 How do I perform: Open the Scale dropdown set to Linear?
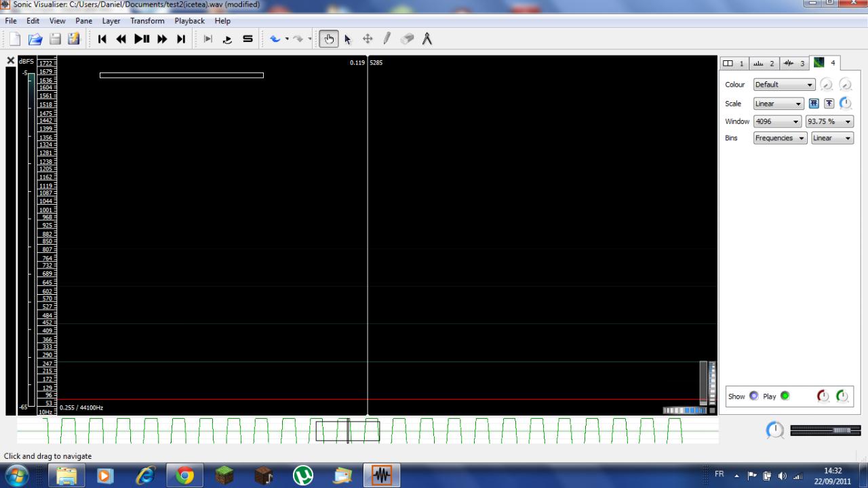tap(778, 104)
